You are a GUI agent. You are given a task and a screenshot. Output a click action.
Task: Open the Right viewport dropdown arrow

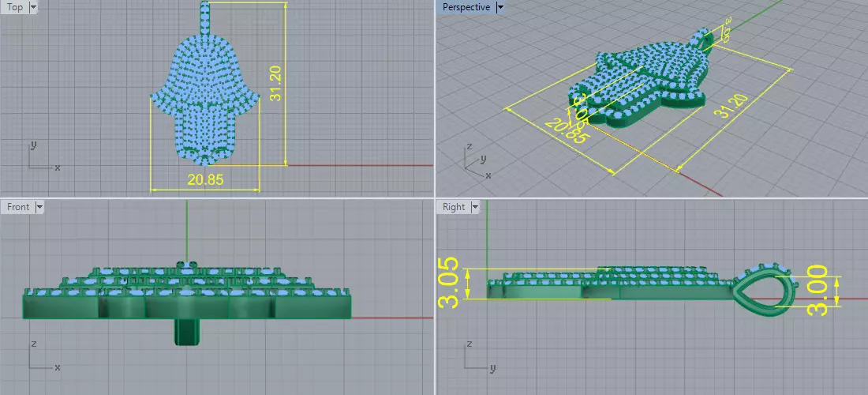(475, 207)
